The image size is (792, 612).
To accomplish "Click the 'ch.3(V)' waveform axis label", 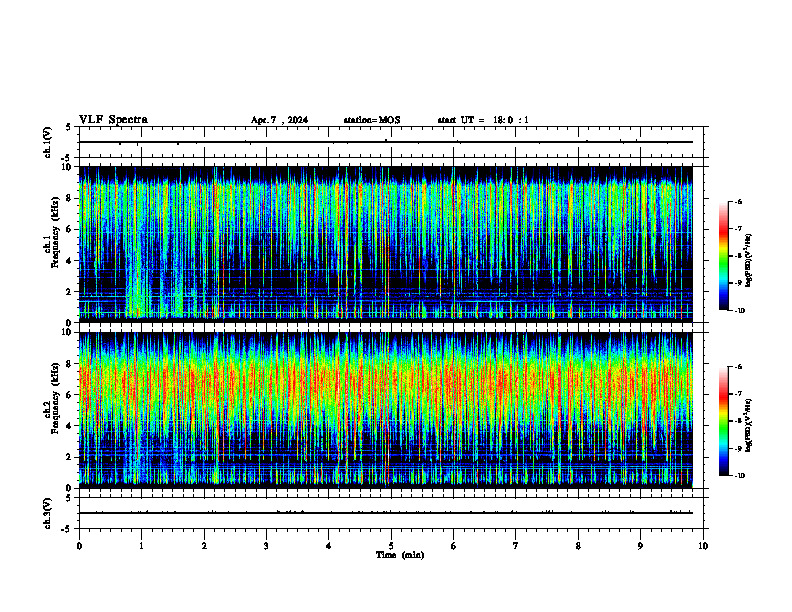I will coord(48,513).
